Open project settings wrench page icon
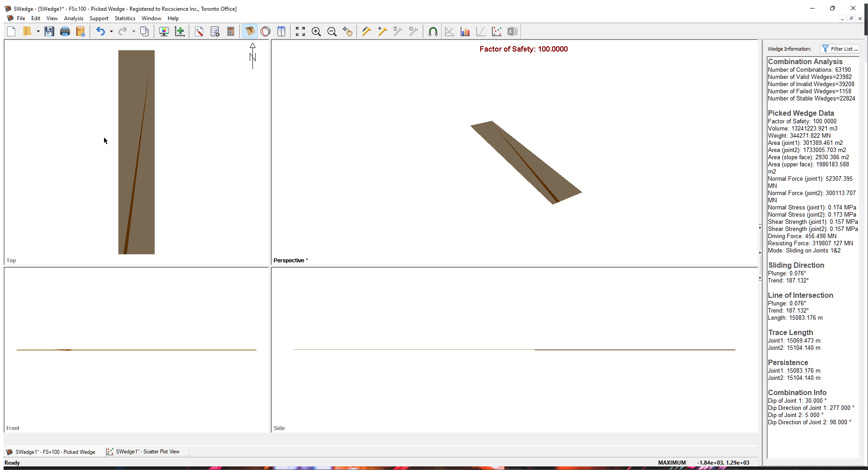Image resolution: width=868 pixels, height=470 pixels. pyautogui.click(x=199, y=31)
